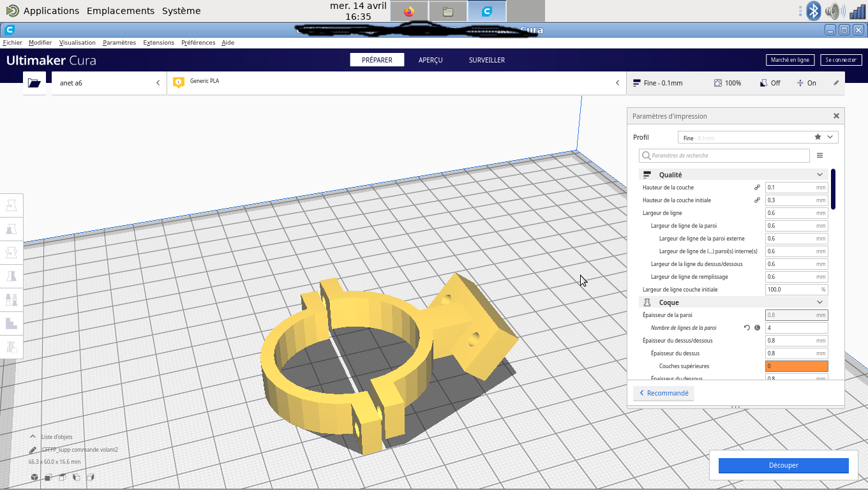This screenshot has width=868, height=490.
Task: Open the Fichier menu
Action: [x=13, y=43]
